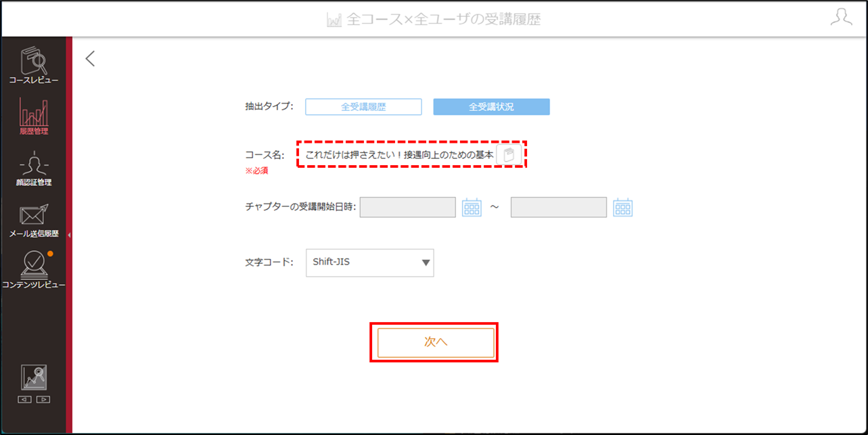Screen dimensions: 868x435
Task: Open the course selection clipboard icon
Action: [509, 155]
